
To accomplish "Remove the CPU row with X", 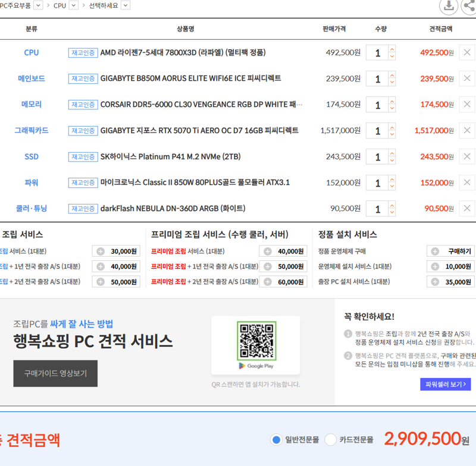I will [x=467, y=52].
